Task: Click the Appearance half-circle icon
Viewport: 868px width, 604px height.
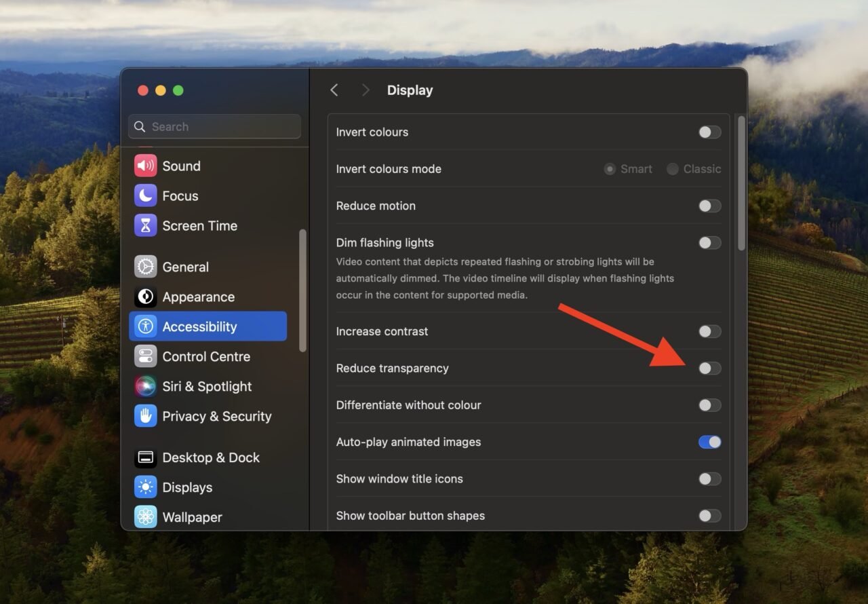Action: click(x=145, y=297)
